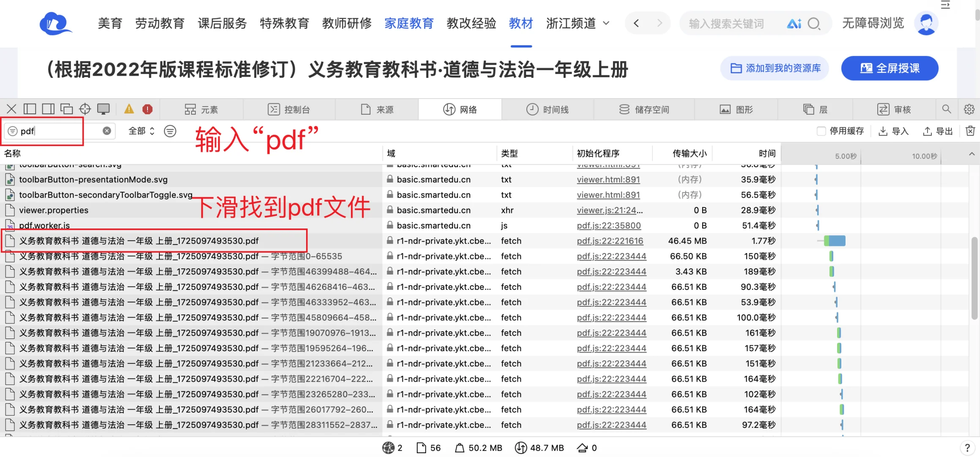The width and height of the screenshot is (980, 457).
Task: Select pdf row with 字节范围0–65535
Action: point(485,256)
